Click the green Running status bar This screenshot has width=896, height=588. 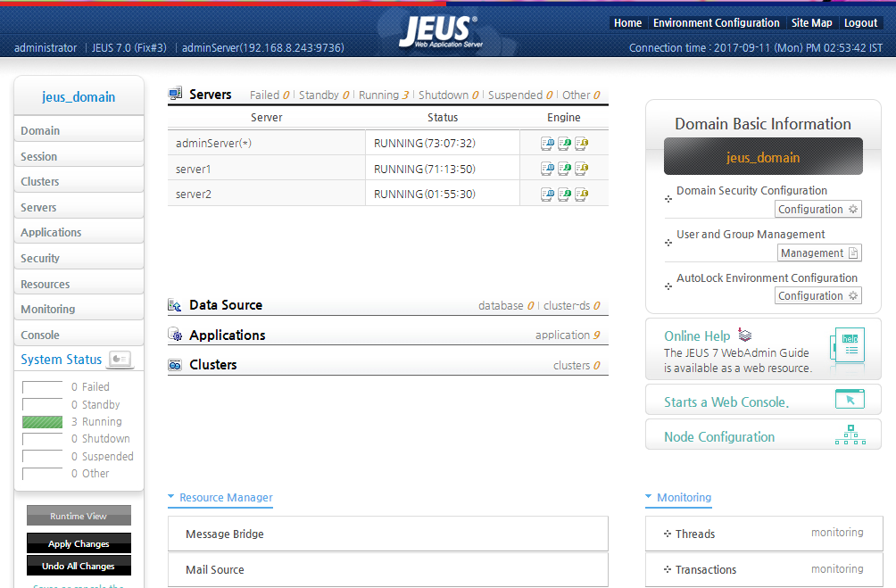click(x=42, y=422)
